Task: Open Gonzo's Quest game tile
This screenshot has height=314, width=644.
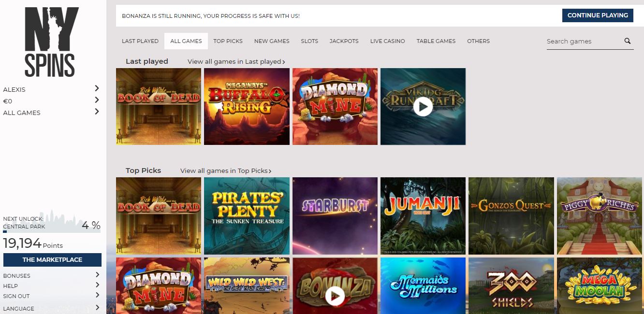Action: [511, 216]
